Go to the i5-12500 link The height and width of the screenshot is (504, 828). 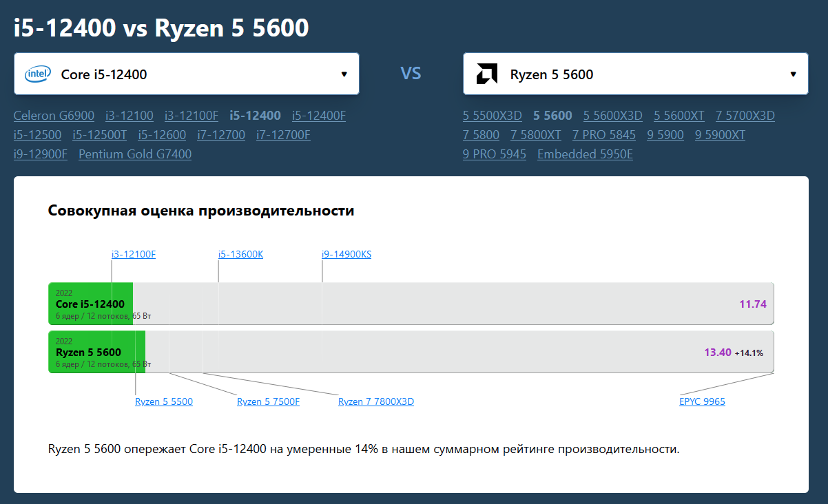pos(37,135)
